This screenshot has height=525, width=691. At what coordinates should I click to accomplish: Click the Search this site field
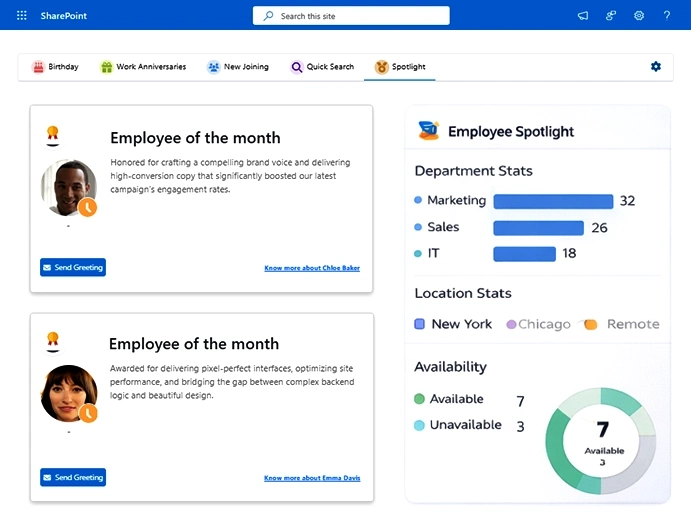pos(351,16)
